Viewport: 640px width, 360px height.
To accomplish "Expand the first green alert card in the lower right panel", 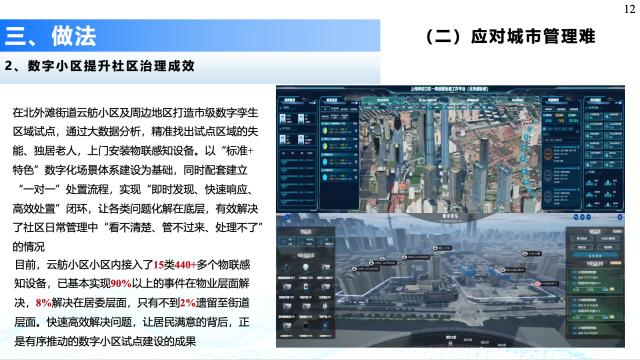I will [x=596, y=280].
